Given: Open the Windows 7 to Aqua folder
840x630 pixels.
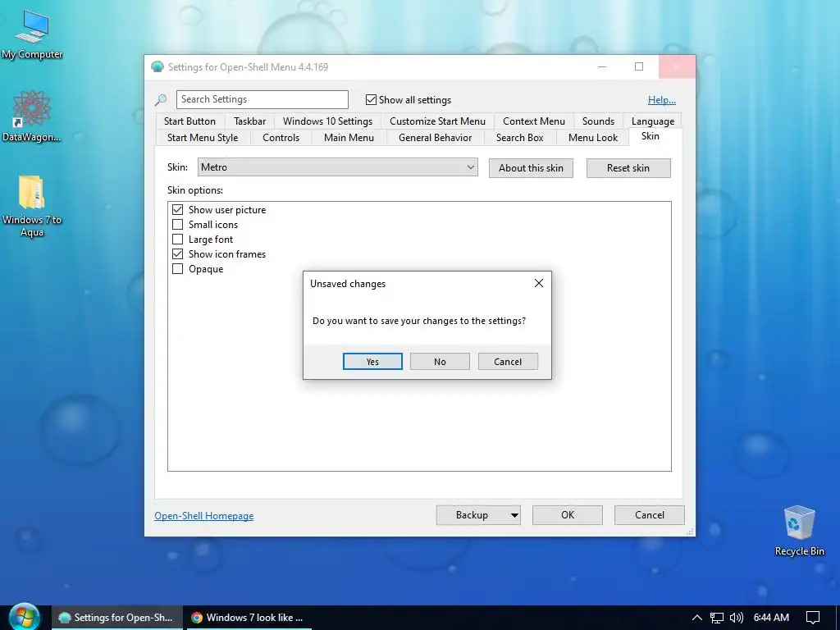Looking at the screenshot, I should (x=32, y=206).
